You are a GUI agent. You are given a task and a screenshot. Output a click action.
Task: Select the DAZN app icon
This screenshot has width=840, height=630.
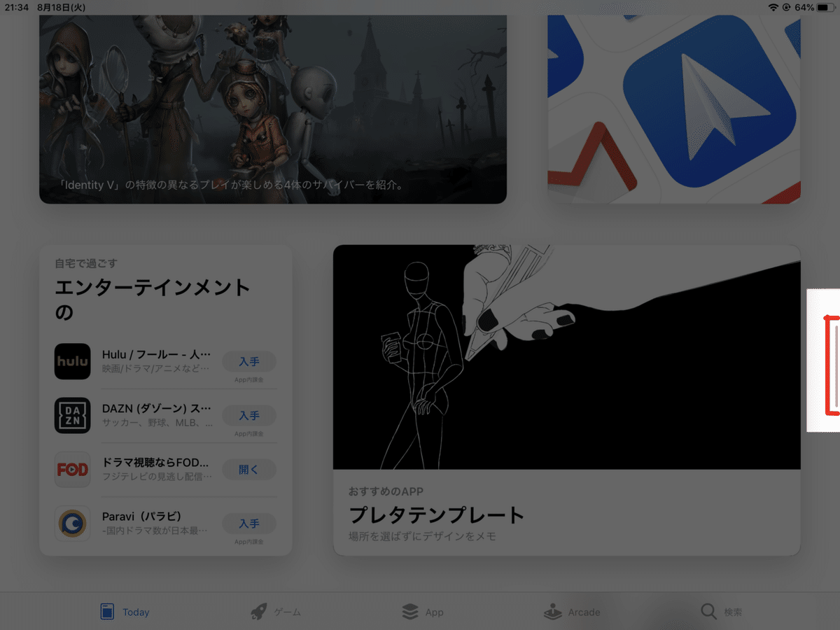tap(72, 415)
